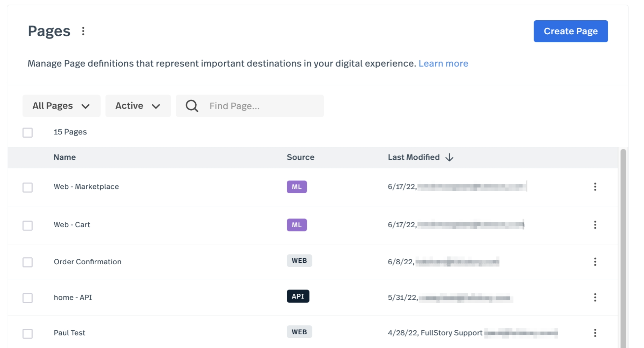Sort by the Name column header
Viewport: 644px width, 348px height.
point(65,157)
